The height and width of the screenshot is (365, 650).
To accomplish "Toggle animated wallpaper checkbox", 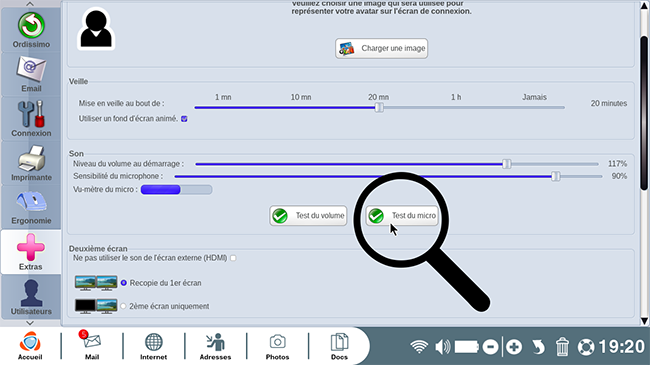I will pyautogui.click(x=184, y=119).
